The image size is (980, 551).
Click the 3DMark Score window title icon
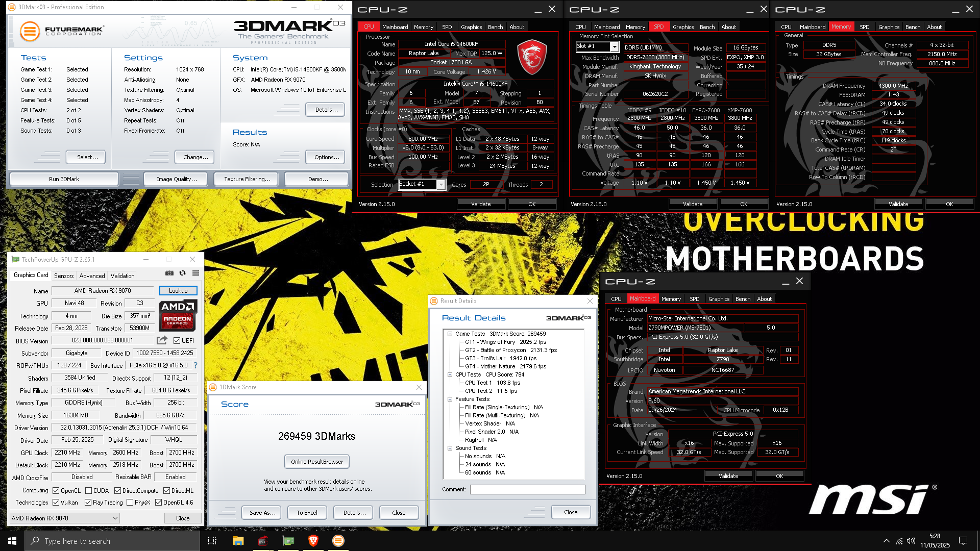coord(213,387)
